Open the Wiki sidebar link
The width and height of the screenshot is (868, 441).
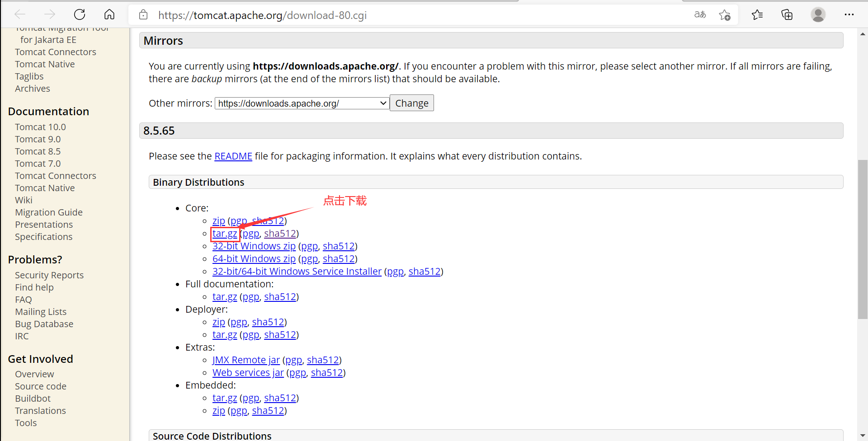pos(24,200)
